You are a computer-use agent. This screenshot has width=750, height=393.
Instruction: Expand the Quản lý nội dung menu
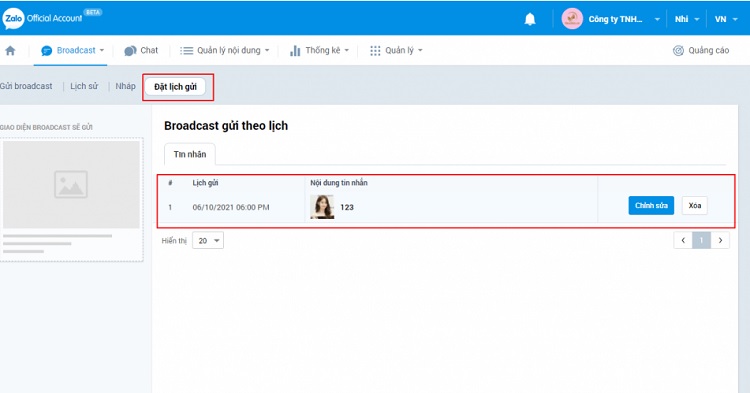(267, 50)
